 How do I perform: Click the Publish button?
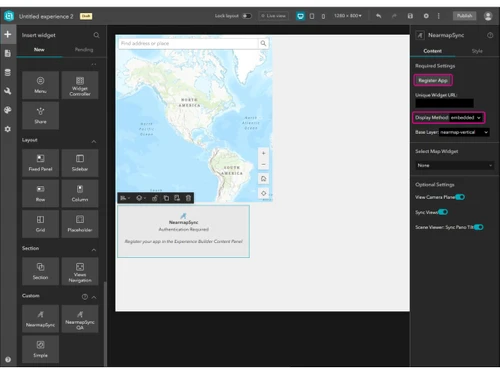[464, 16]
